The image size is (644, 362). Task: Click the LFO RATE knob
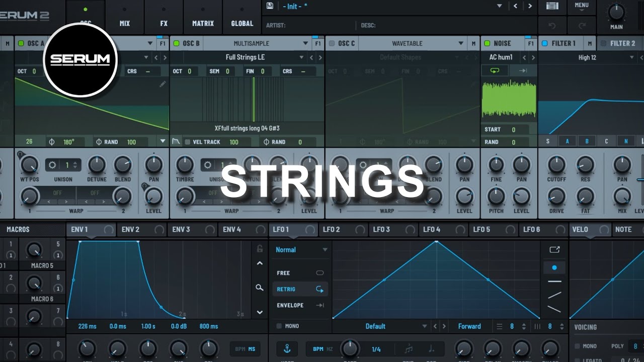[x=349, y=348]
